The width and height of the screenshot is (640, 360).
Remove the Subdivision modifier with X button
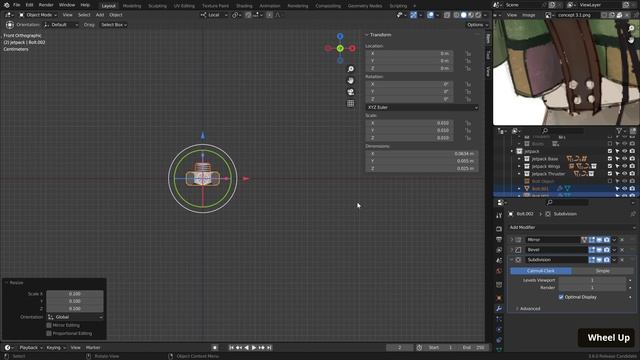pyautogui.click(x=622, y=260)
